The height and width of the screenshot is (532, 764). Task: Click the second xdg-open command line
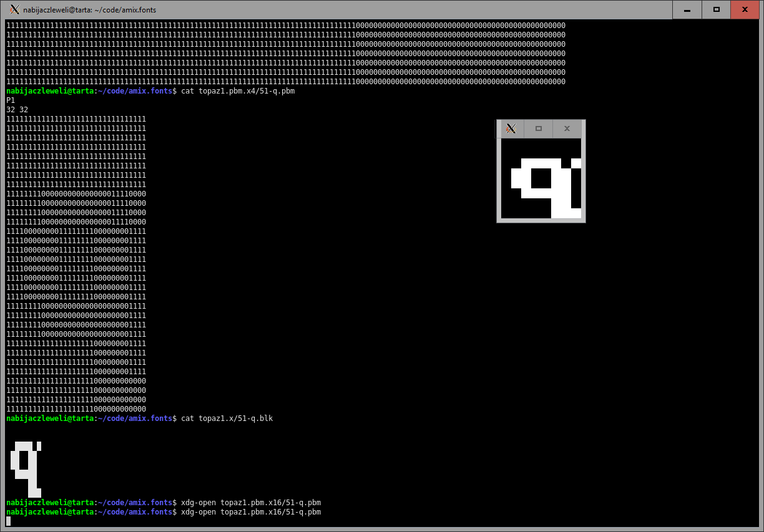(x=251, y=512)
